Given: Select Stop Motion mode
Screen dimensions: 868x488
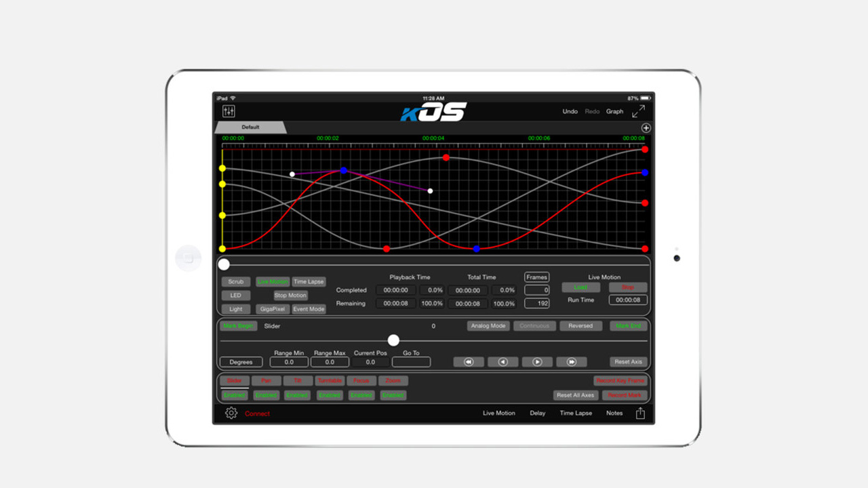Looking at the screenshot, I should click(291, 296).
